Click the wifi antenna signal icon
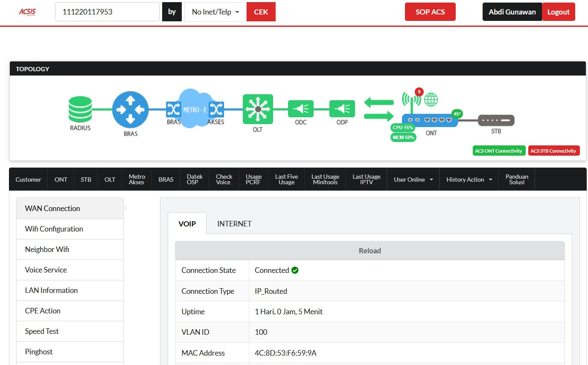 point(411,101)
